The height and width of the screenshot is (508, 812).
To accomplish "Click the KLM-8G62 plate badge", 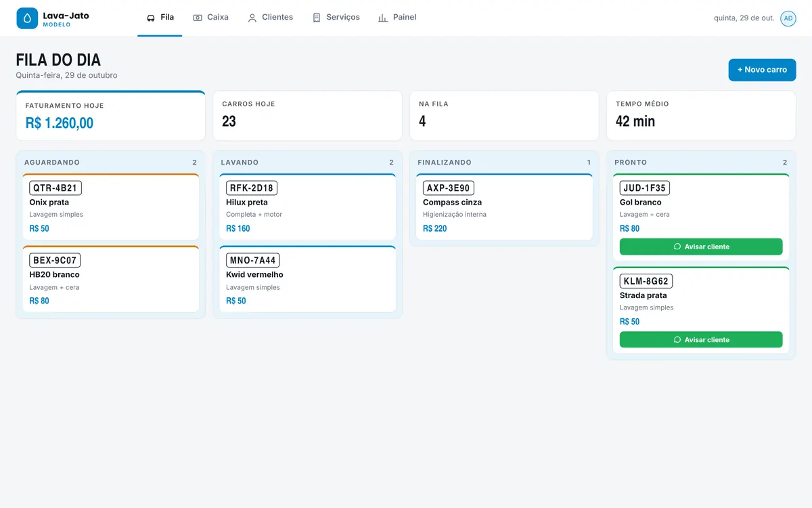I will click(646, 281).
